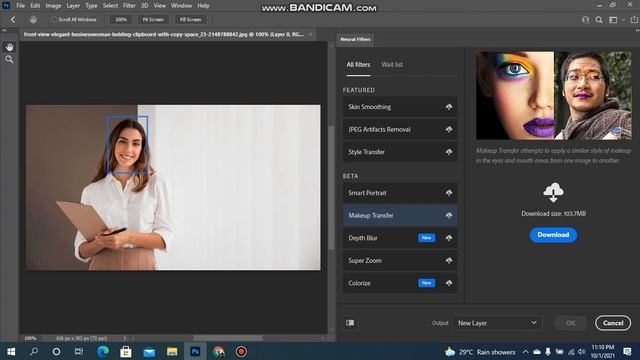Expand workspace options arrow beside workspace icon

(x=623, y=20)
